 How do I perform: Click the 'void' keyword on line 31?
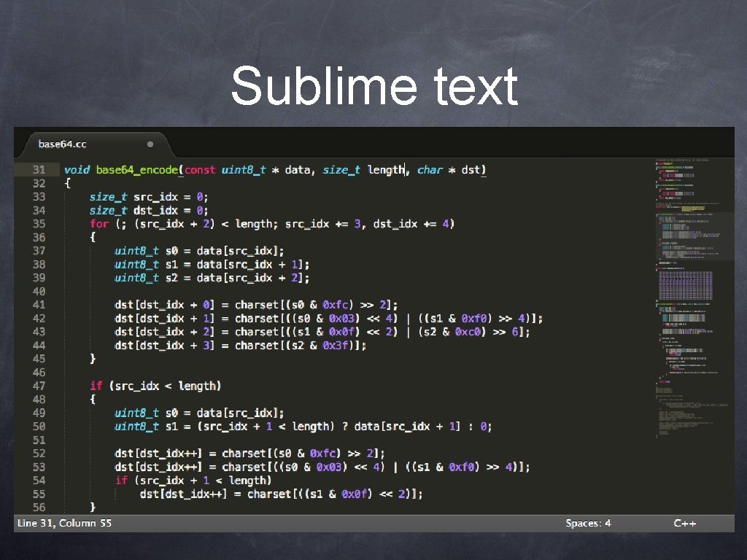click(77, 169)
